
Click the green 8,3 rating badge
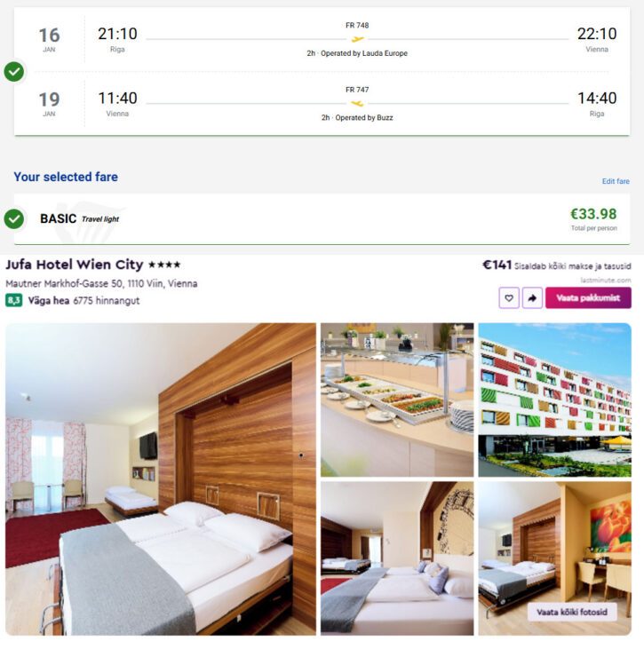tap(13, 300)
